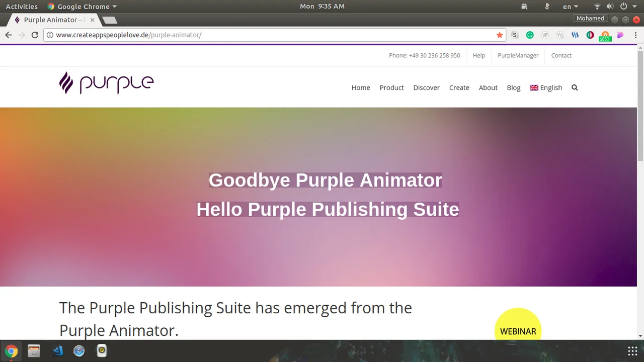Open the English language selector

coord(546,87)
